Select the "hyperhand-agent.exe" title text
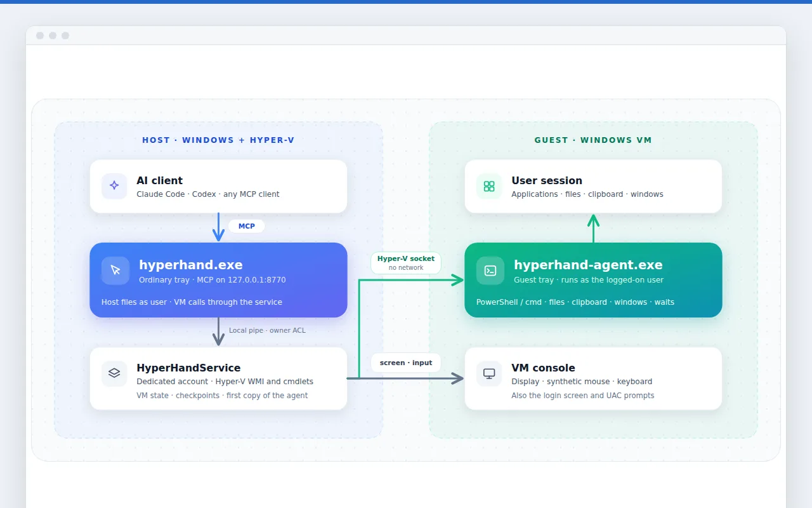 pos(588,265)
